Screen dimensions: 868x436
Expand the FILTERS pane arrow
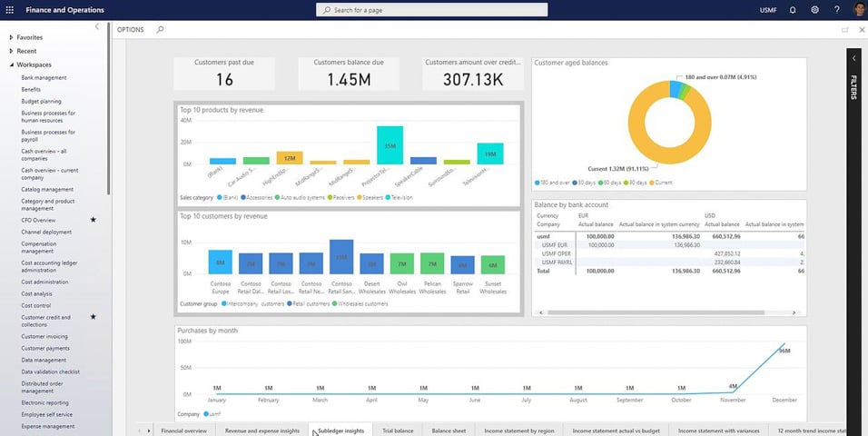(853, 58)
